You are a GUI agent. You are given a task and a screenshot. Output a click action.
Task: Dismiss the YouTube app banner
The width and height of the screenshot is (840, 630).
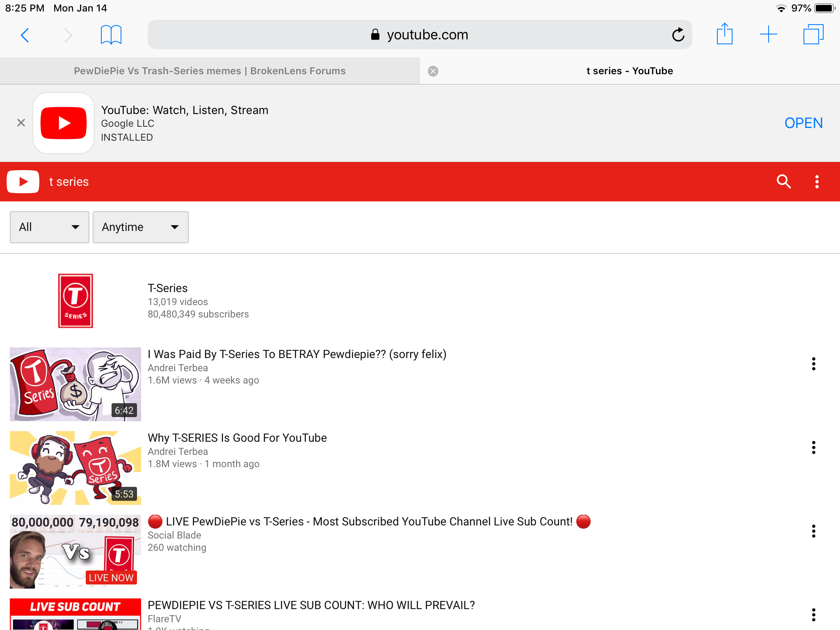tap(21, 123)
